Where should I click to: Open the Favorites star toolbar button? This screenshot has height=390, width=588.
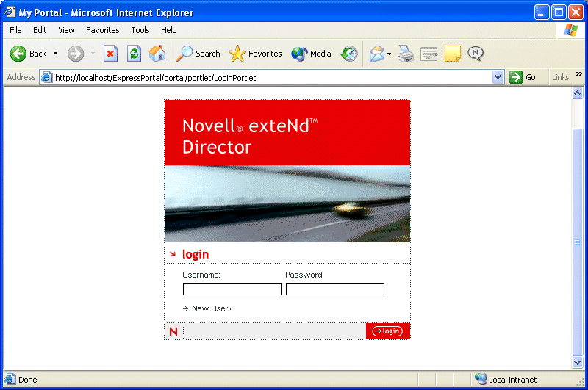(x=255, y=54)
